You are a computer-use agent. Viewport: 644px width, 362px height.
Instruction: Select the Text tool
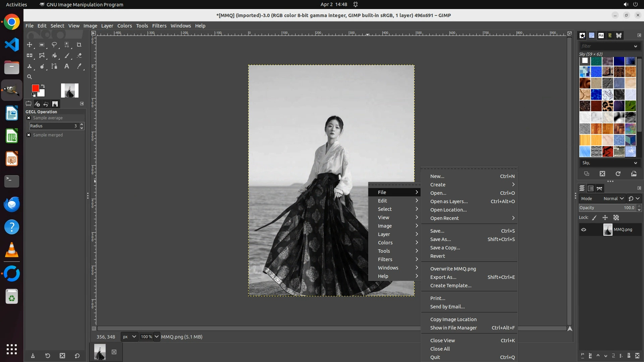pyautogui.click(x=67, y=66)
